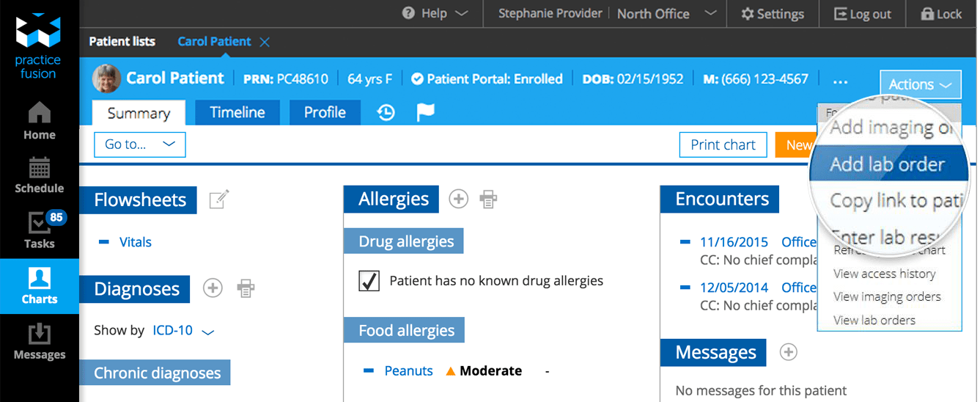
Task: Collapse the Peanuts allergy entry
Action: [x=369, y=371]
